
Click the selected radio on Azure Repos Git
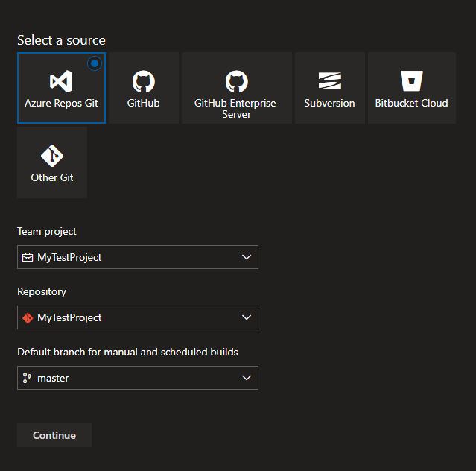pos(95,63)
